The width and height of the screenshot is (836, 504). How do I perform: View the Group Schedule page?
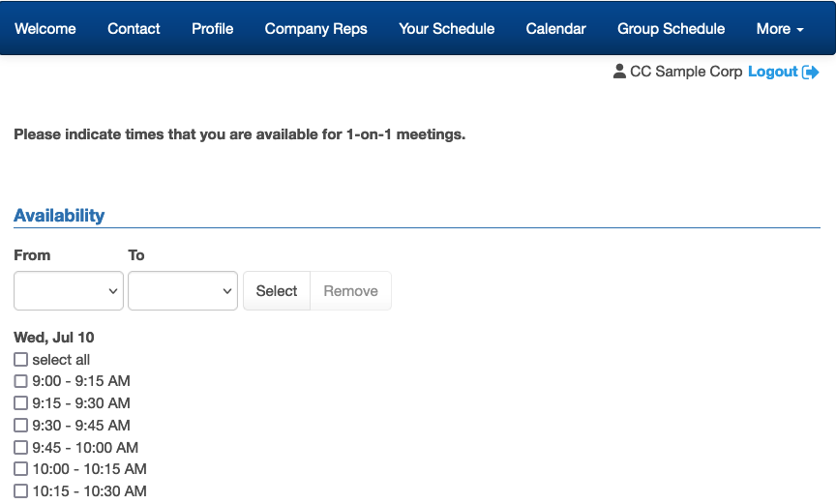tap(672, 29)
